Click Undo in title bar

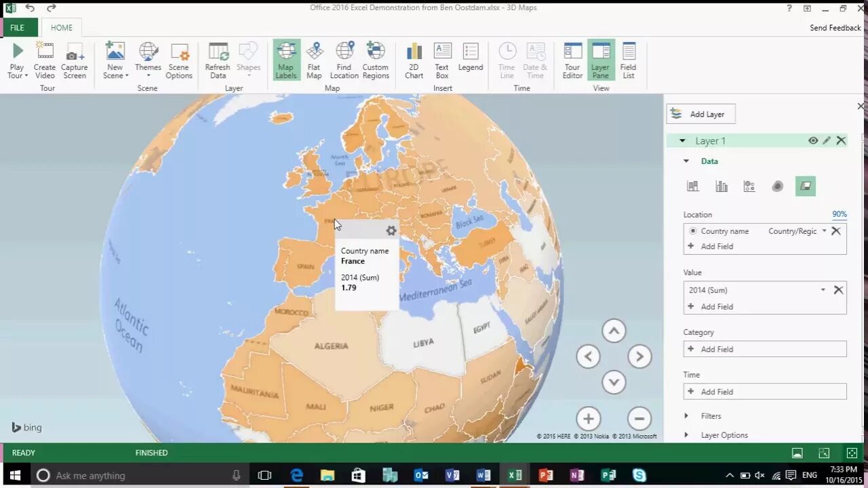coord(30,8)
